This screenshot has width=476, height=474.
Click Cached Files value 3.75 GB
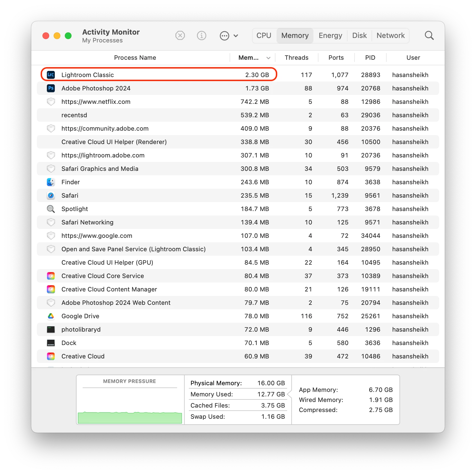tap(273, 405)
